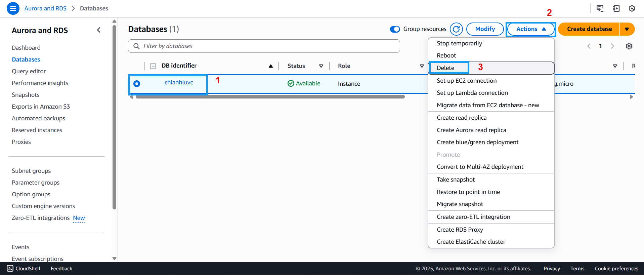
Task: Open Privacy footer link
Action: click(552, 268)
